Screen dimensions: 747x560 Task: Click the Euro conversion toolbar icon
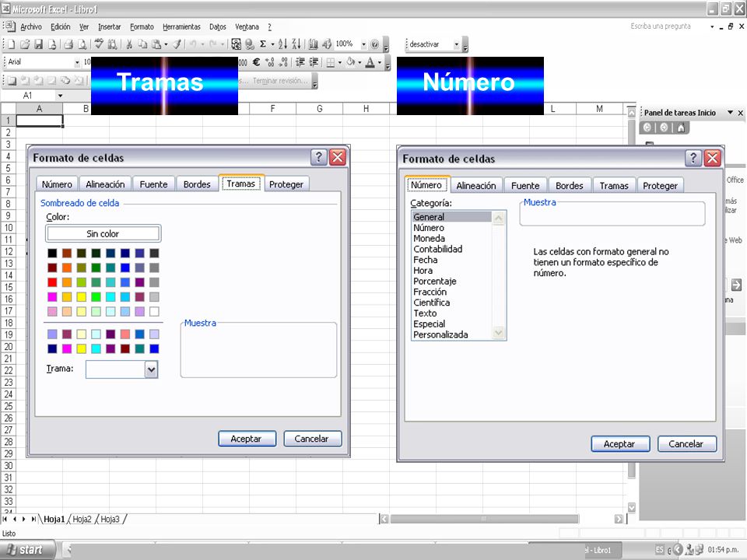point(236,44)
